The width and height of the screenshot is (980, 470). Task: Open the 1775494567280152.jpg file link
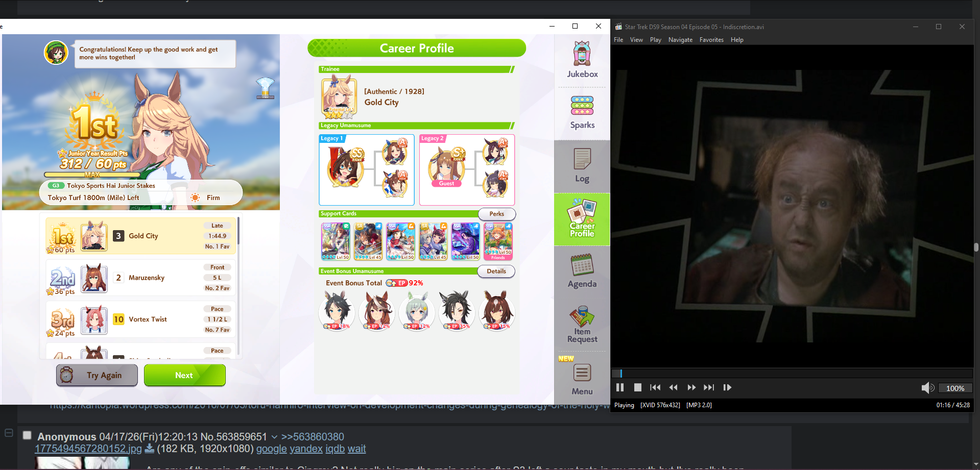[x=88, y=449]
